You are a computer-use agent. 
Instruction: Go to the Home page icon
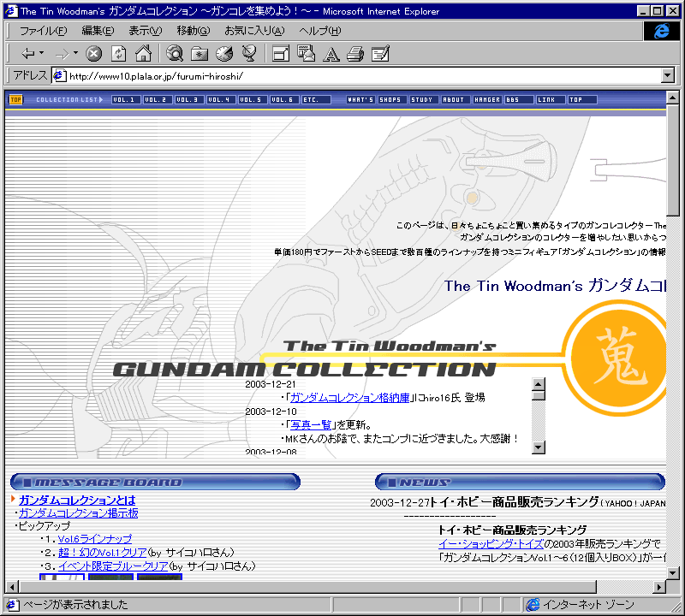[x=143, y=54]
